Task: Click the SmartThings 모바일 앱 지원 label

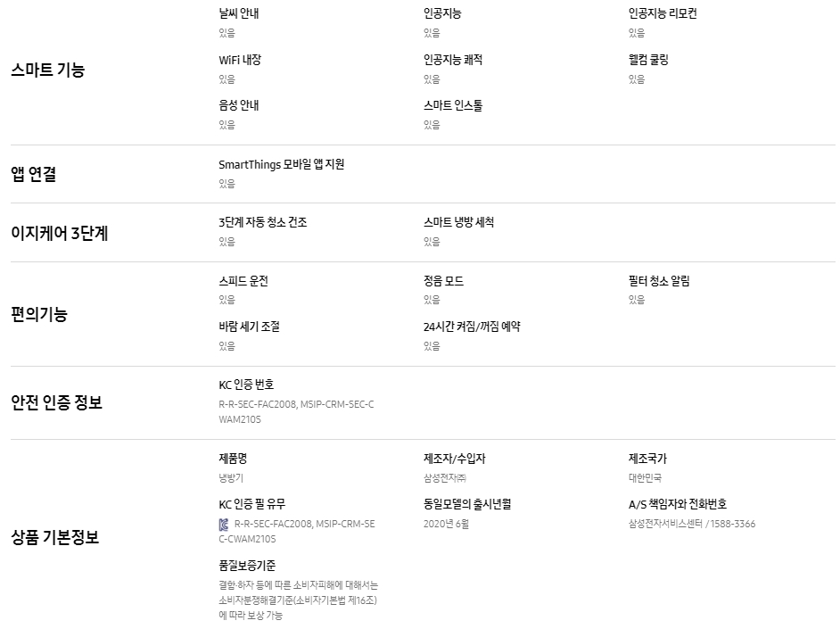Action: point(282,165)
